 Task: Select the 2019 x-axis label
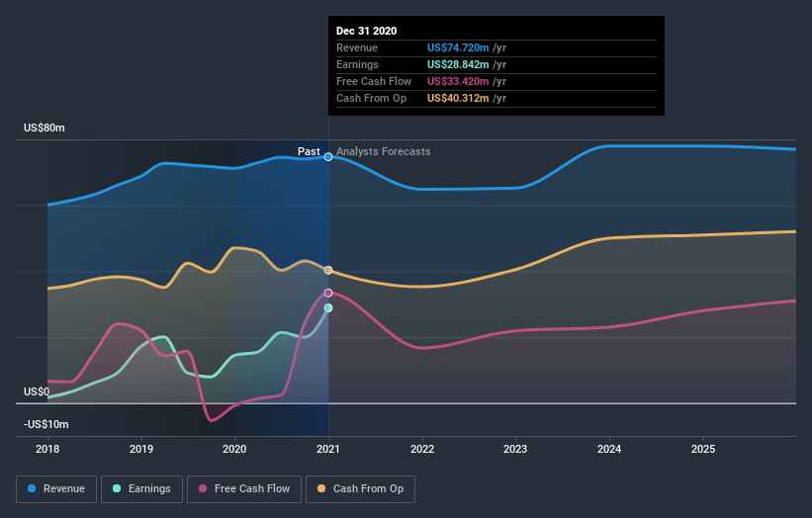140,449
